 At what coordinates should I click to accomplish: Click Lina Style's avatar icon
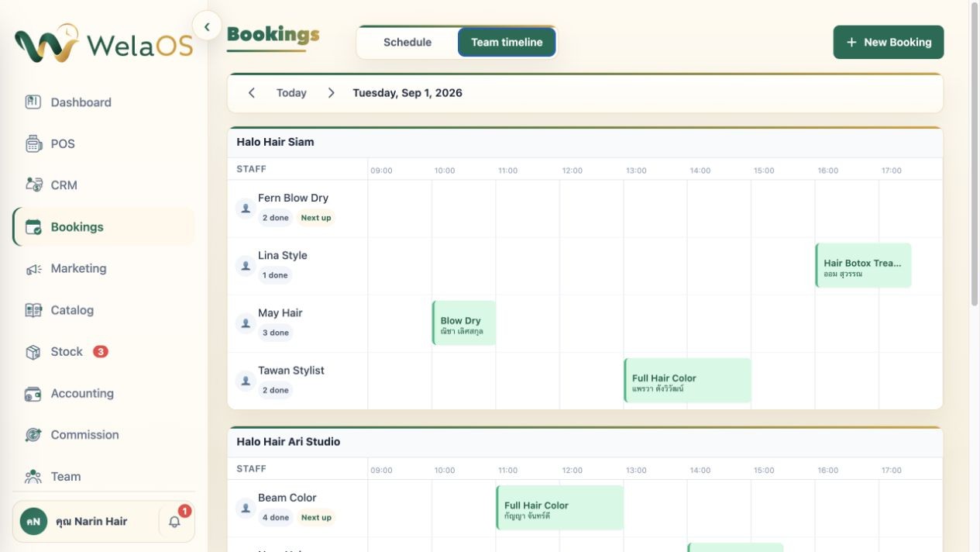click(x=246, y=265)
